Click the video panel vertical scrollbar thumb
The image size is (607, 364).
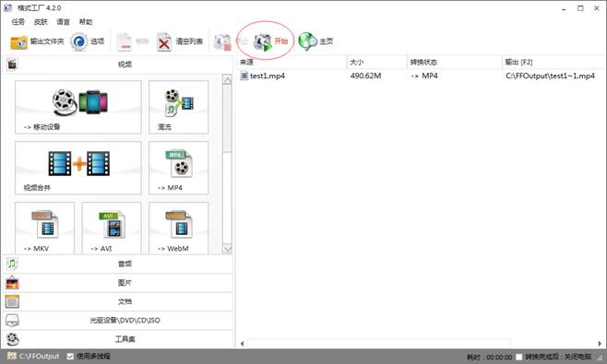pos(227,118)
